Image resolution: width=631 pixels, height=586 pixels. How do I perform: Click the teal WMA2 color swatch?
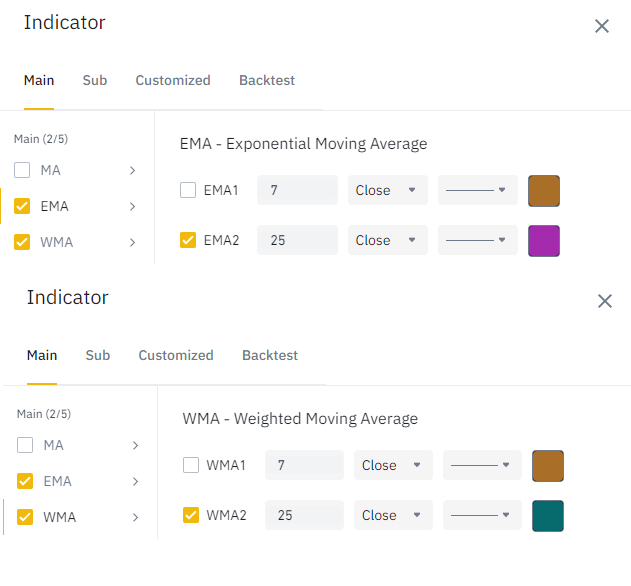[548, 515]
